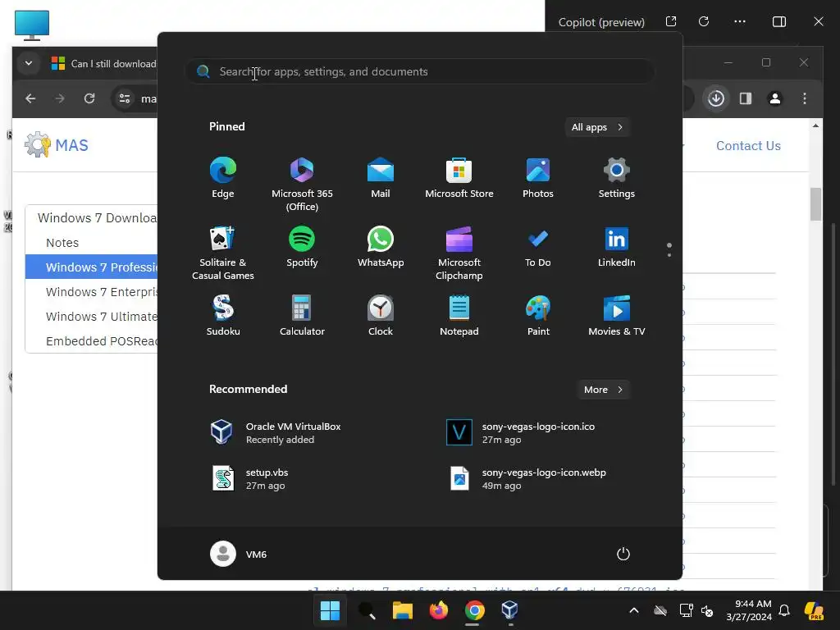Switch to Chrome in taskbar

[475, 610]
